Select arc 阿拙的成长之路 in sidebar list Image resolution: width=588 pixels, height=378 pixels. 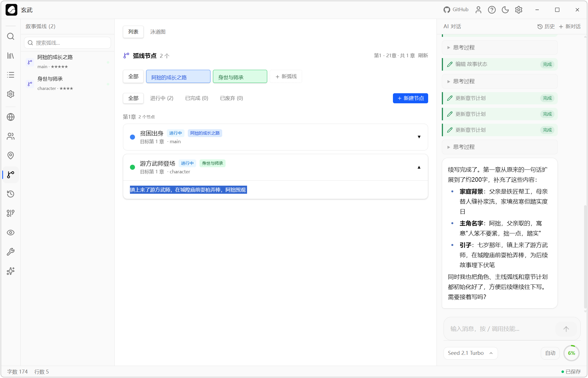pos(68,62)
